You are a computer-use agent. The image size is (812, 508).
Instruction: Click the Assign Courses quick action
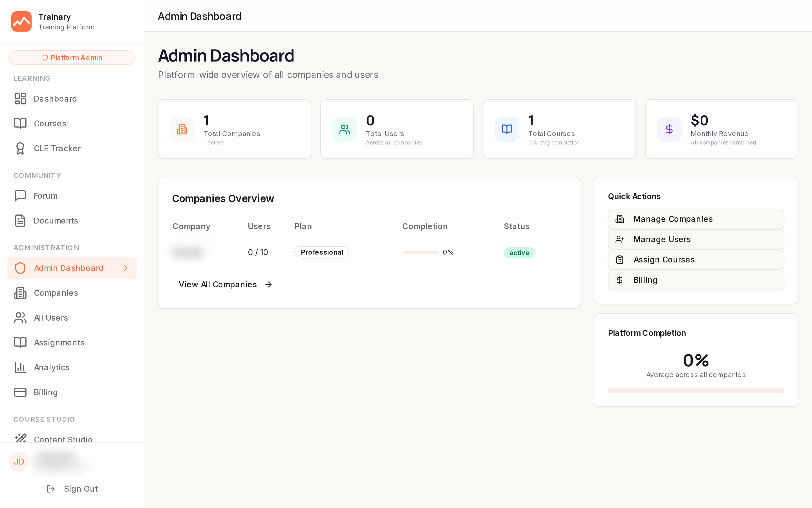point(696,260)
